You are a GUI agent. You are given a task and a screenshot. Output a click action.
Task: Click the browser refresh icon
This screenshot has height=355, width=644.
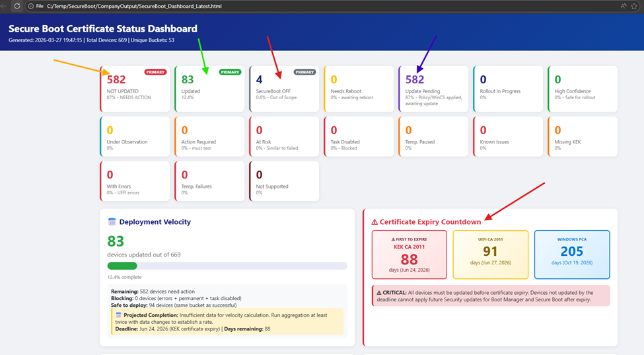(17, 6)
